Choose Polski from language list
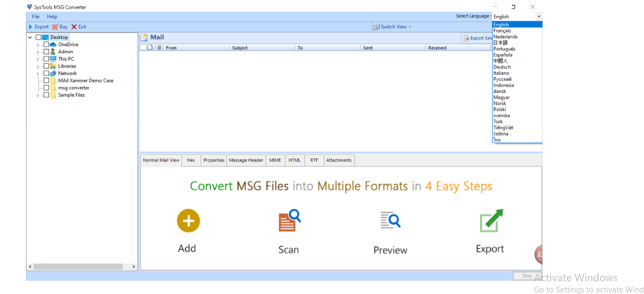Image resolution: width=644 pixels, height=294 pixels. tap(517, 110)
